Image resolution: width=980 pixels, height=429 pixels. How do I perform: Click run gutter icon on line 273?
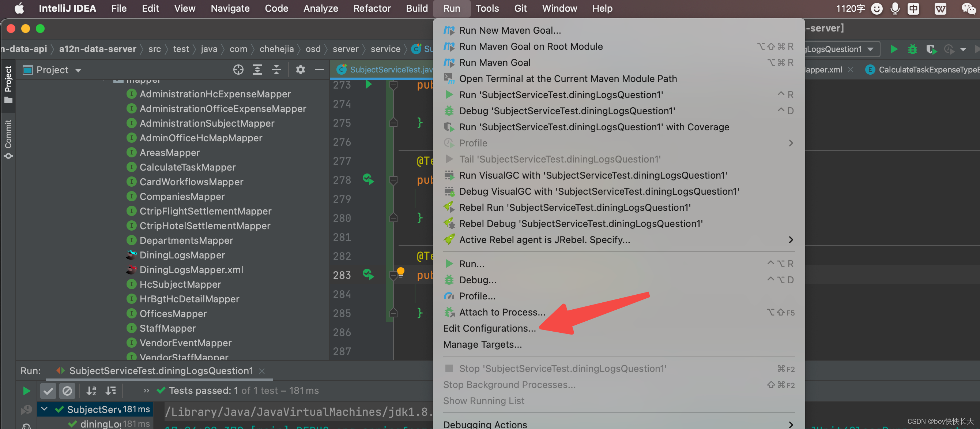[x=368, y=85]
